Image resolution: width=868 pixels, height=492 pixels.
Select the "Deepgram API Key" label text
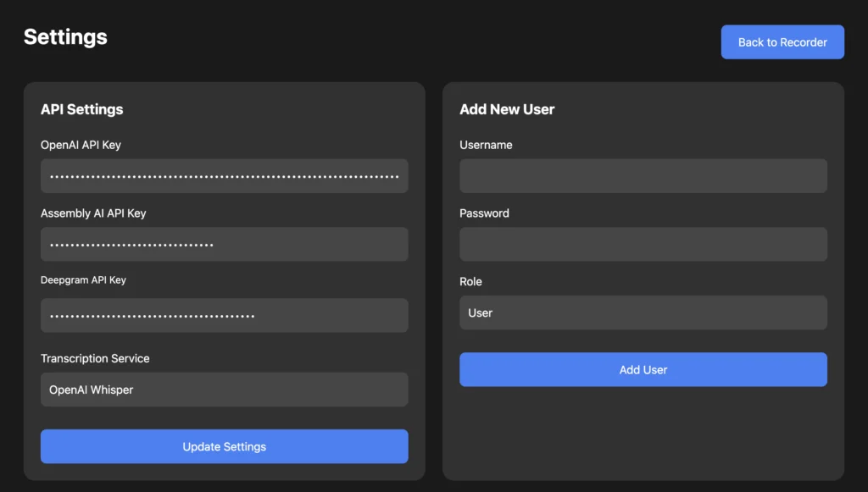(83, 280)
